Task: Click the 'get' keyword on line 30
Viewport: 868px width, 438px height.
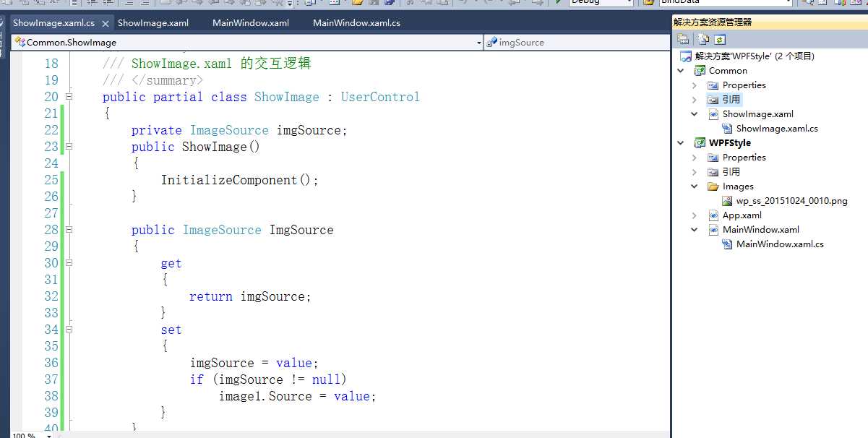Action: click(171, 263)
